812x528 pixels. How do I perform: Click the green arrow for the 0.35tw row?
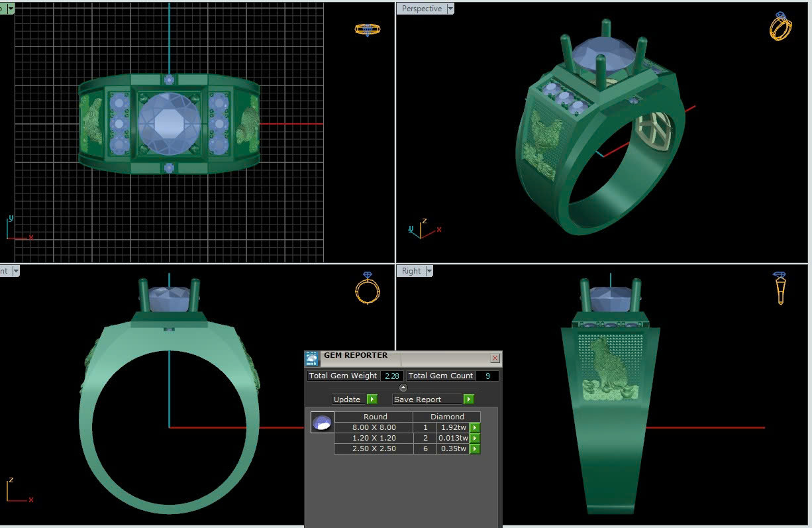pos(475,449)
